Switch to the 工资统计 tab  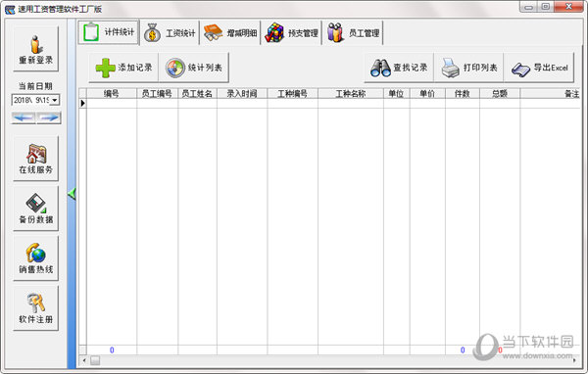pos(170,33)
